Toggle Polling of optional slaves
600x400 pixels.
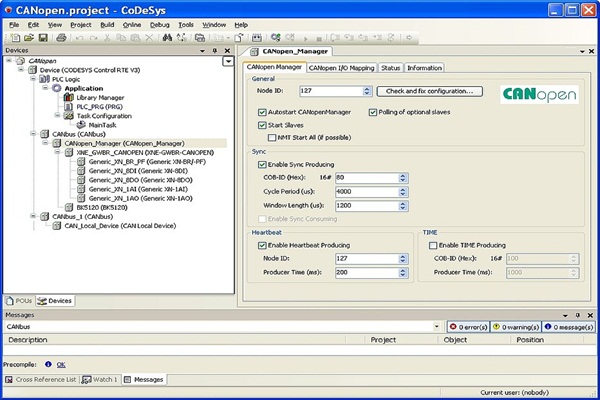click(x=374, y=112)
